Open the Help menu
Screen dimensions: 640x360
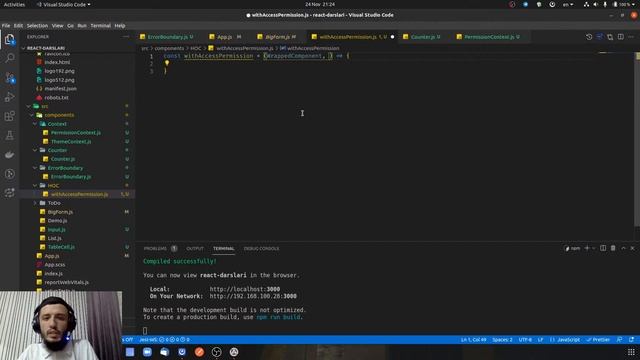pyautogui.click(x=120, y=25)
